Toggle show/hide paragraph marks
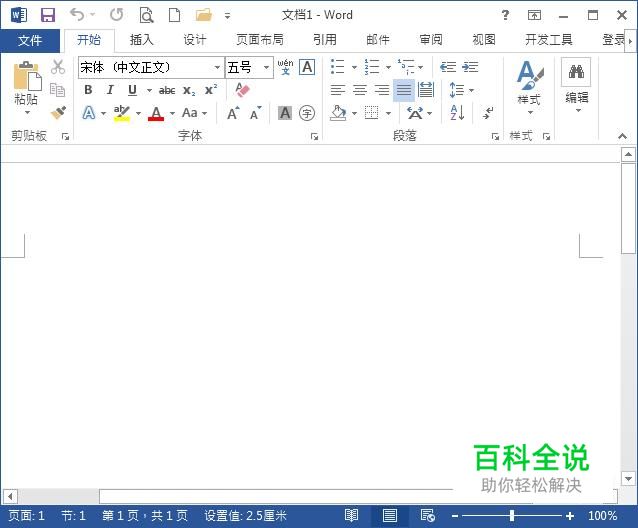Image resolution: width=638 pixels, height=528 pixels. click(487, 113)
